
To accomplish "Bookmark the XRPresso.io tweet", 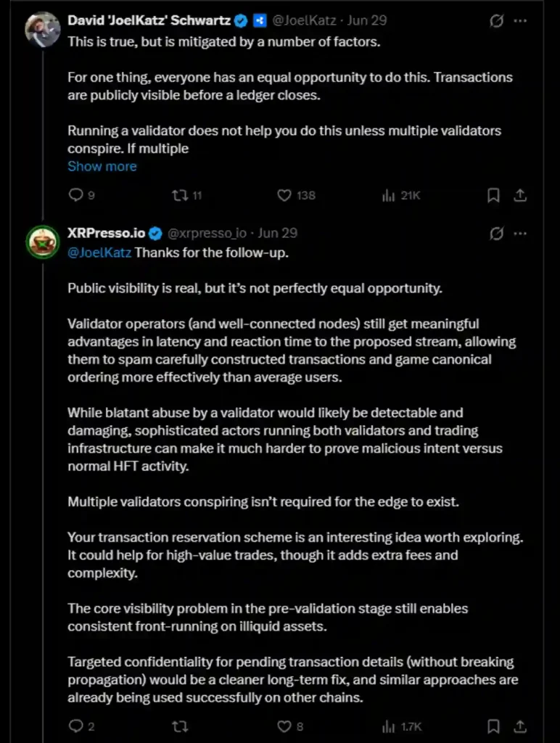I will [x=493, y=726].
